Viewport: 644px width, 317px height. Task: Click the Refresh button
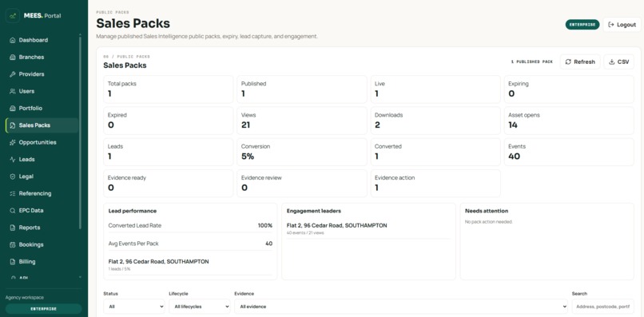[580, 62]
